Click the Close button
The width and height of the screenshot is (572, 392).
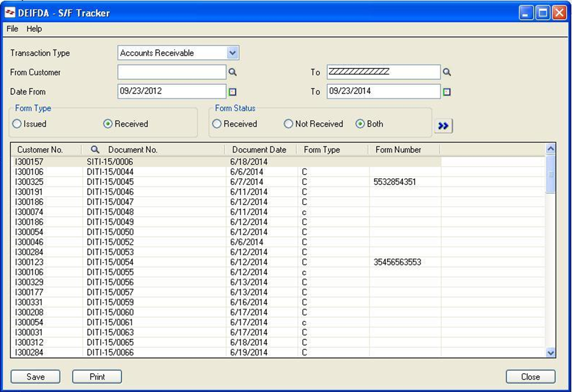(530, 377)
